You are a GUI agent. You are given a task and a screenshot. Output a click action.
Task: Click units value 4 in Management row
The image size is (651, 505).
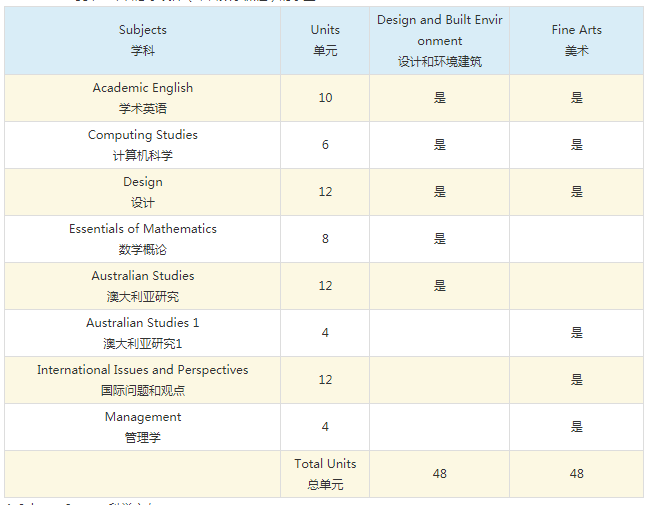coord(325,427)
